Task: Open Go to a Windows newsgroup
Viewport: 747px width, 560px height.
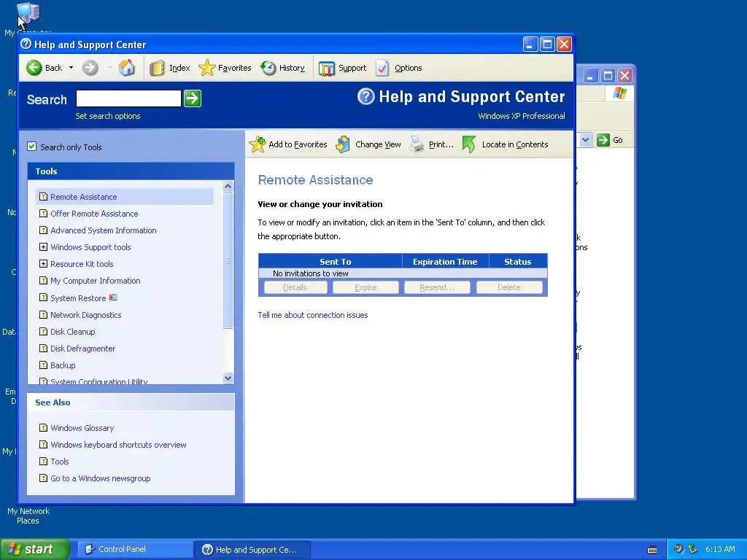Action: tap(101, 478)
